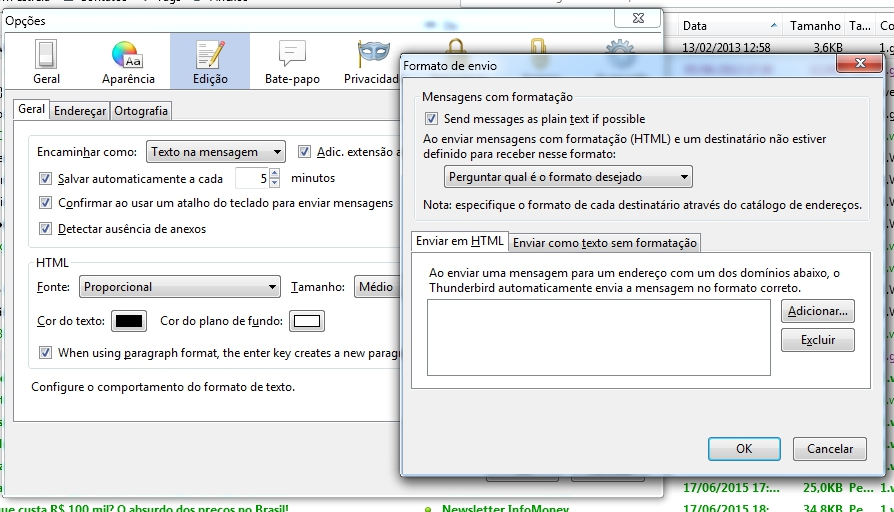
Task: Click the 25,0KB size cell
Action: pos(823,487)
